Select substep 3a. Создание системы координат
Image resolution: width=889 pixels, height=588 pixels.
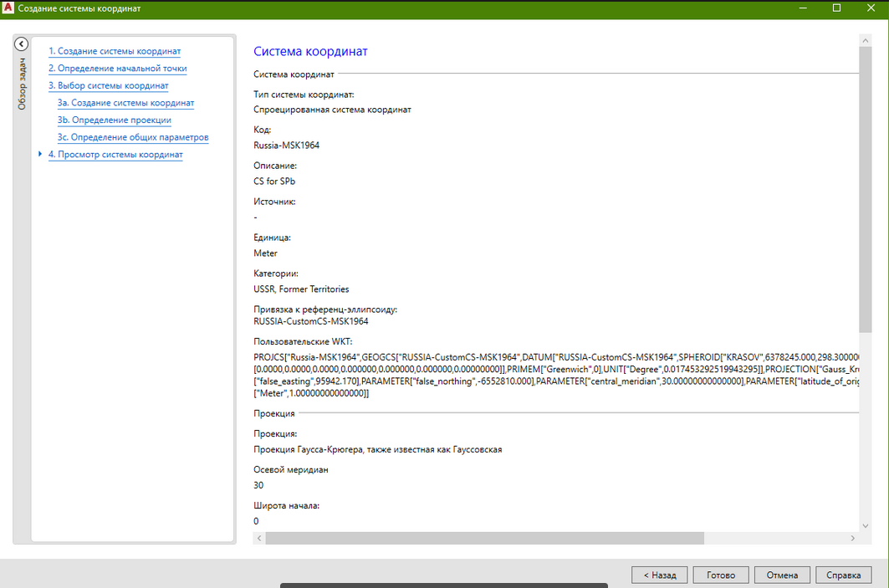pos(125,103)
